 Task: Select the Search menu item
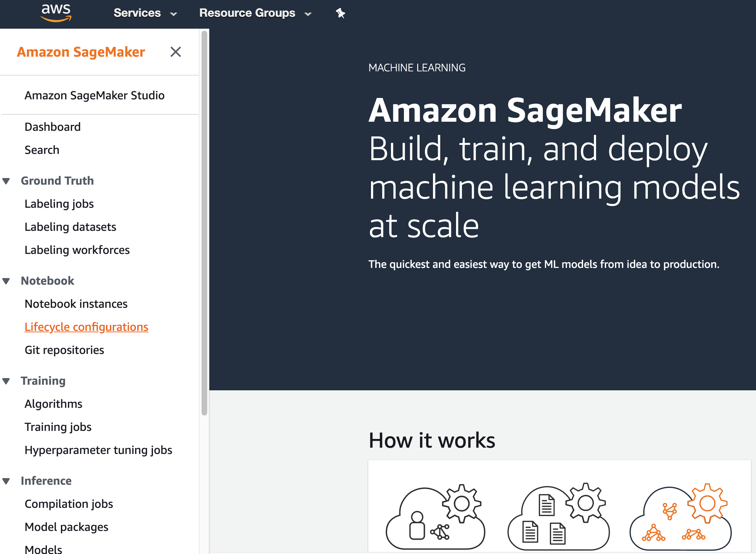point(42,149)
